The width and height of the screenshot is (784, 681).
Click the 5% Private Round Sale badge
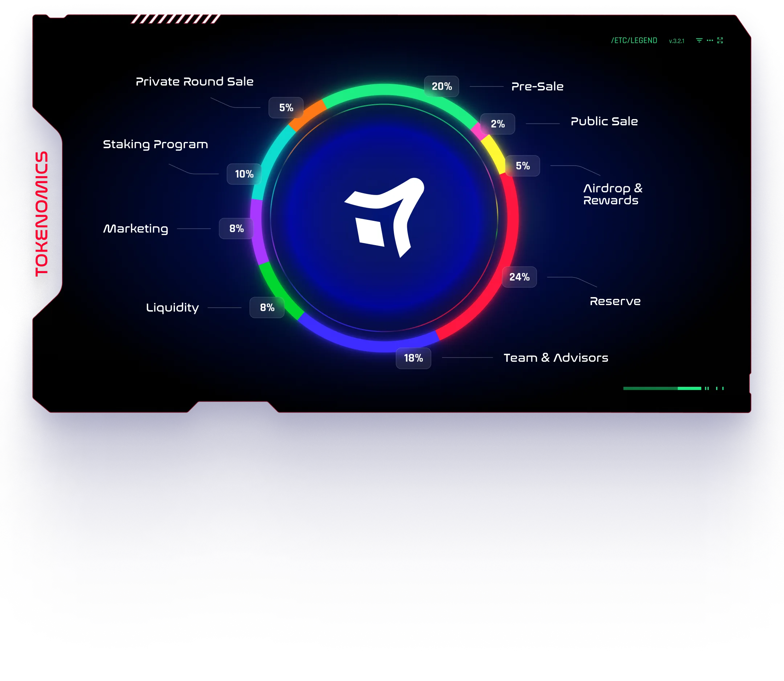point(286,108)
